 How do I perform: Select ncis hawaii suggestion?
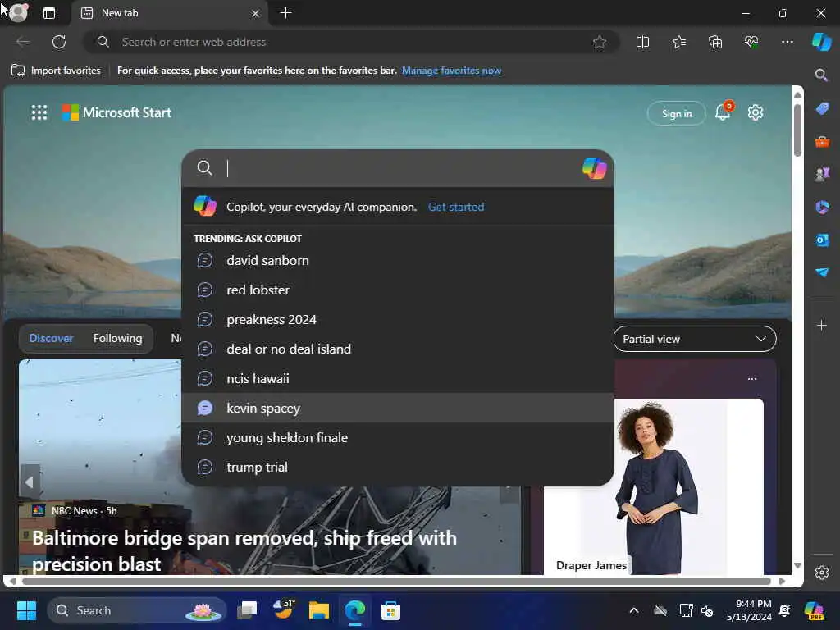pos(398,378)
